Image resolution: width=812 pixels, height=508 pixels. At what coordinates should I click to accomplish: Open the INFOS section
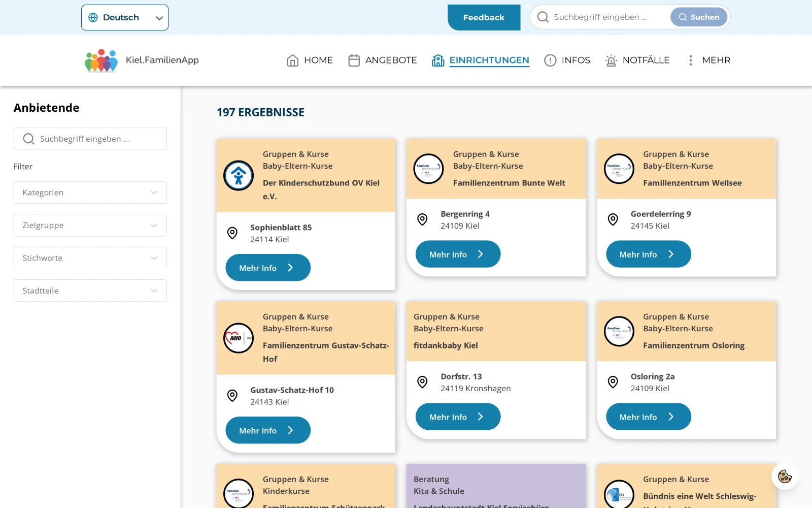pos(567,60)
